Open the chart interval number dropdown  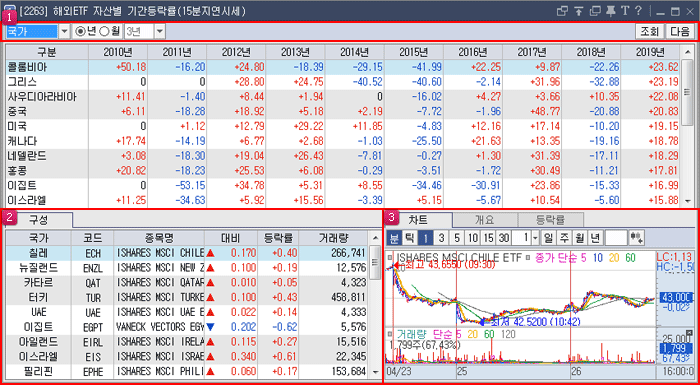click(x=536, y=238)
